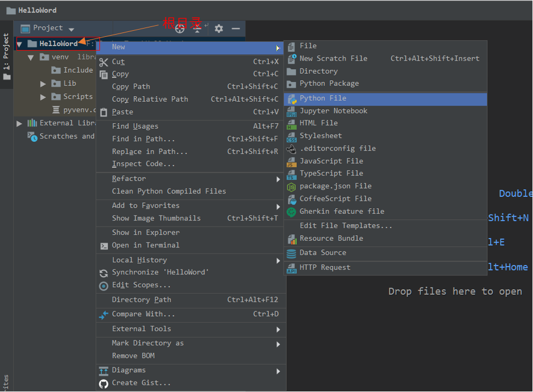Click the JavaScript File icon

[292, 162]
